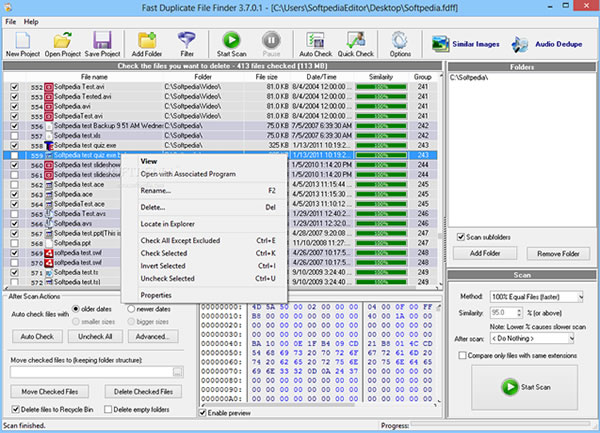Toggle Delete files to Recycle Bin
This screenshot has height=433, width=600.
(x=15, y=409)
